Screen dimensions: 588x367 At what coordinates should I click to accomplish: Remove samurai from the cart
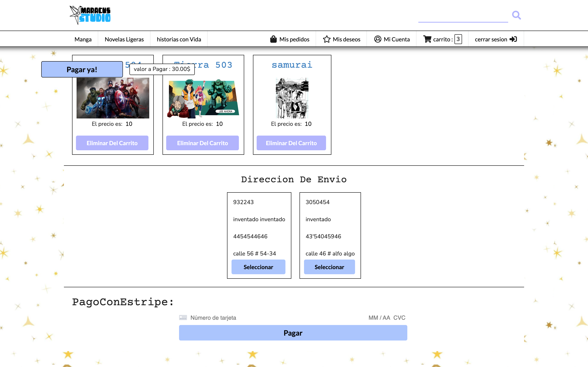(291, 143)
